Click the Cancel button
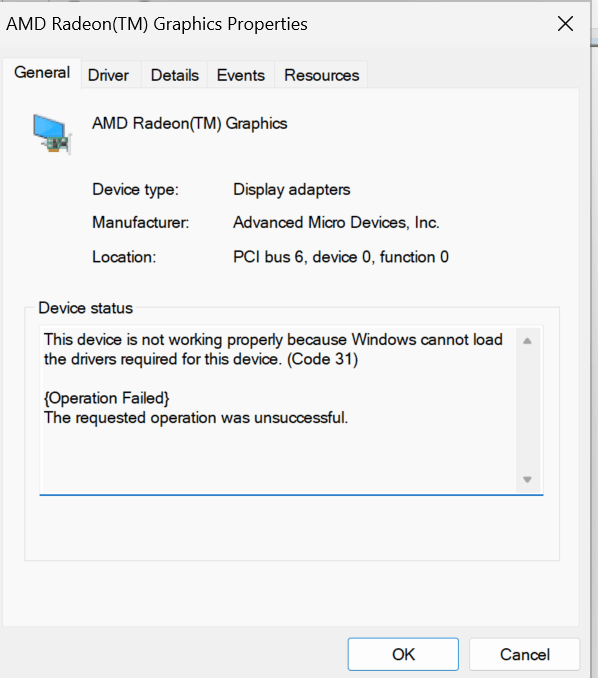Image resolution: width=598 pixels, height=678 pixels. pyautogui.click(x=524, y=654)
